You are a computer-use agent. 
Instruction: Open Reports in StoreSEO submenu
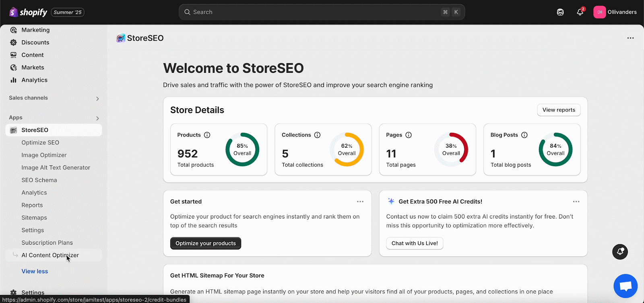[32, 205]
